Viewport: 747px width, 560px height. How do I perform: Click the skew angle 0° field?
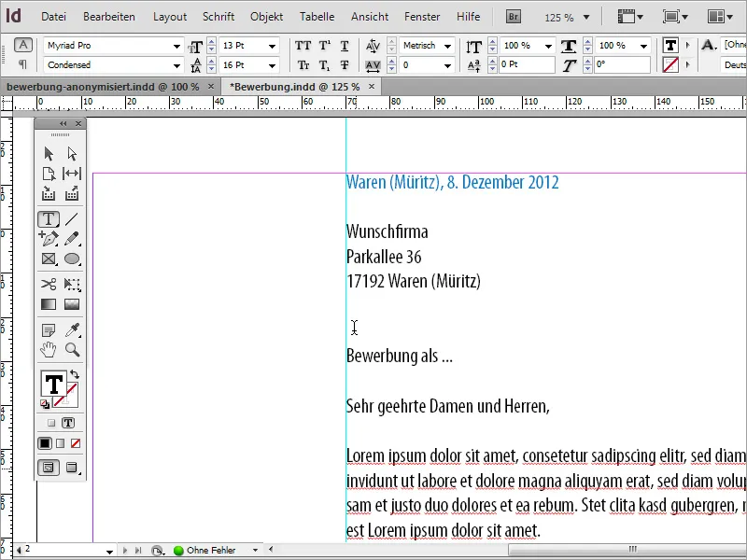tap(622, 64)
